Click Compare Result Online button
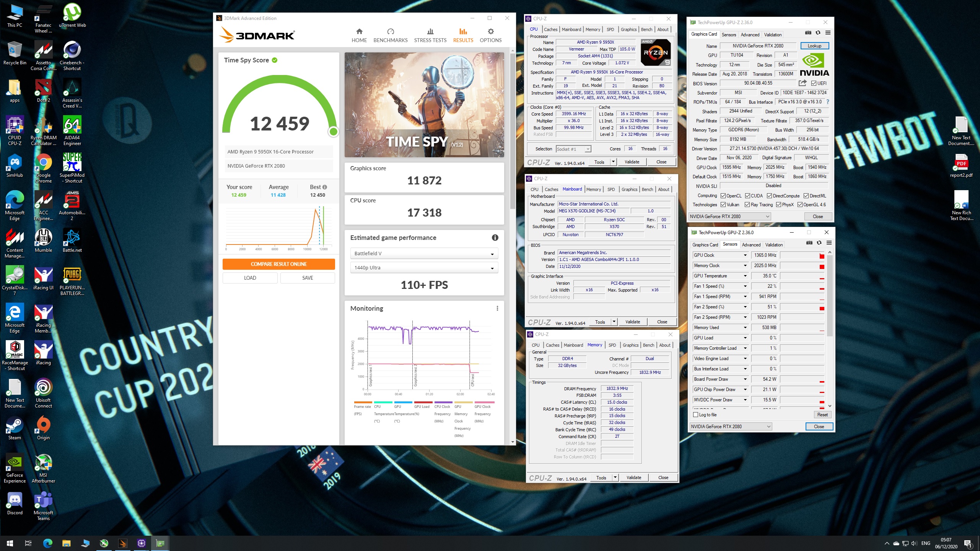 coord(278,264)
